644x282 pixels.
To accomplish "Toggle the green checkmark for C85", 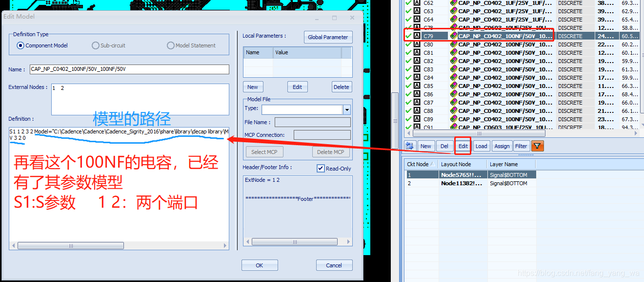I will [408, 86].
